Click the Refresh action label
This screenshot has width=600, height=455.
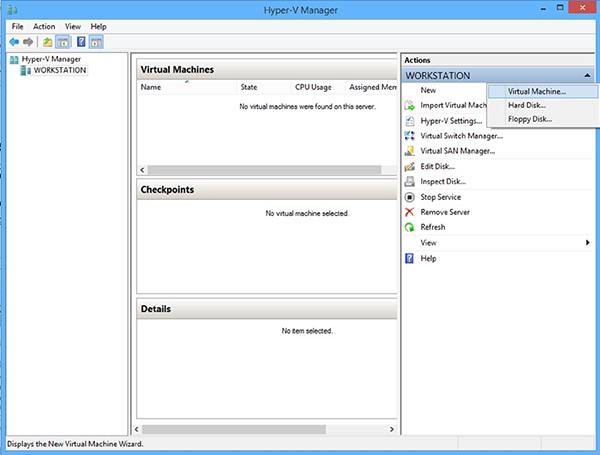coord(433,227)
